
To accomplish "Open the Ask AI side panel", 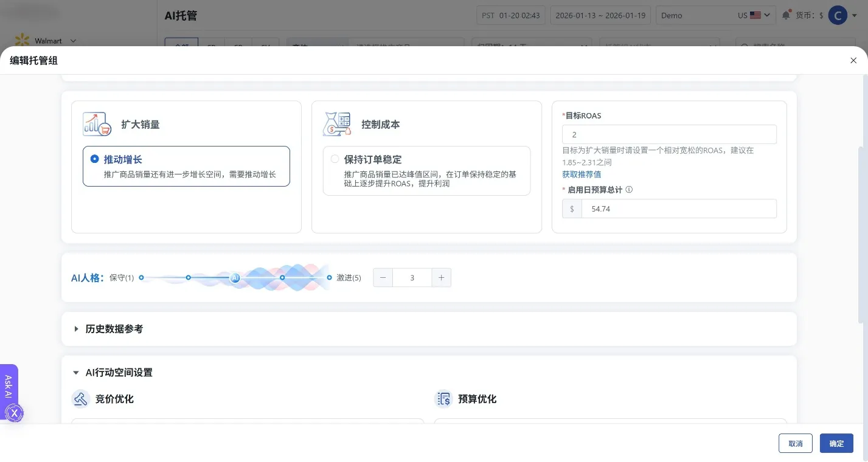I will tap(8, 387).
